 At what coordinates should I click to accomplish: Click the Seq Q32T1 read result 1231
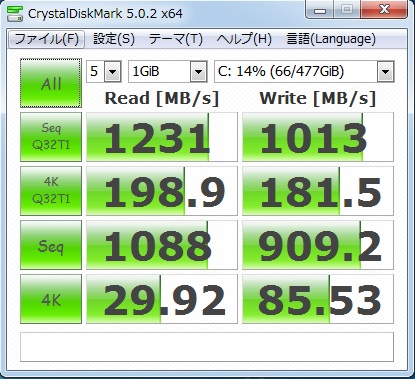[x=162, y=137]
